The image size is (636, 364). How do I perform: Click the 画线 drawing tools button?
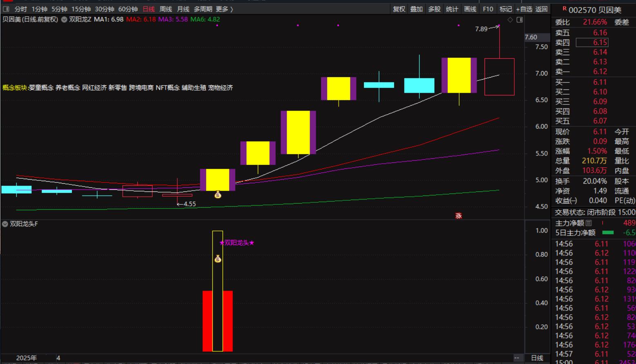click(470, 9)
